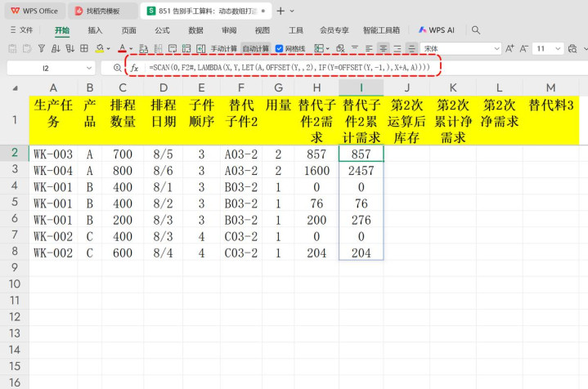This screenshot has width=588, height=389.
Task: Select column I header
Action: point(361,87)
